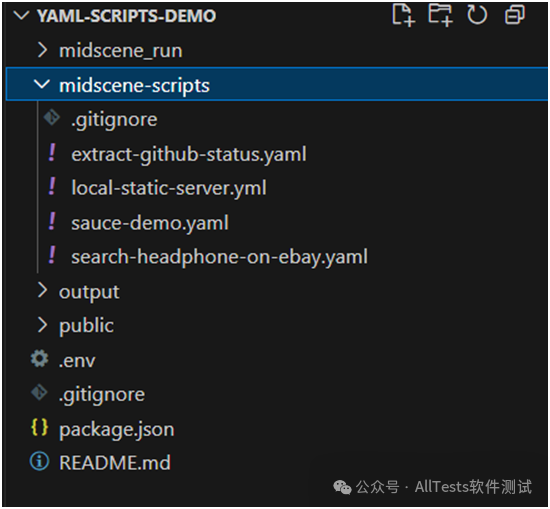The width and height of the screenshot is (550, 509).
Task: Click the New File icon
Action: click(403, 15)
